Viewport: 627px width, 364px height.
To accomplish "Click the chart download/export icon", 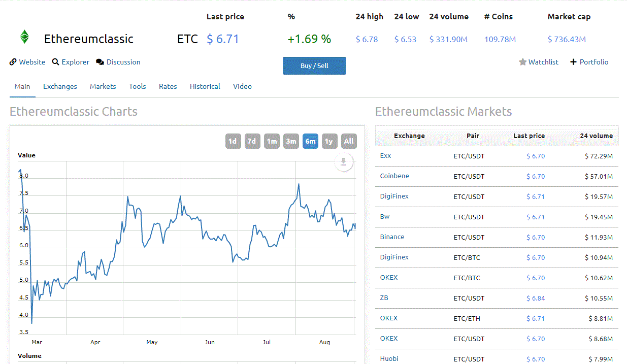I will point(344,162).
